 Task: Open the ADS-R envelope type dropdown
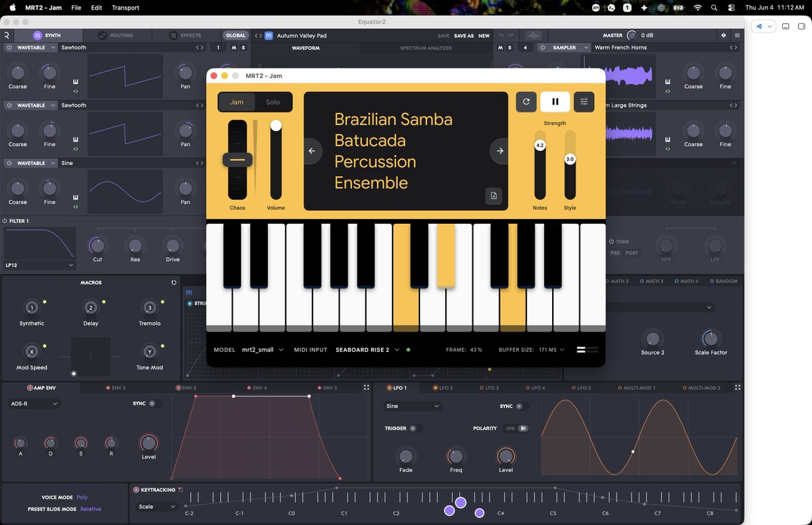[x=34, y=403]
